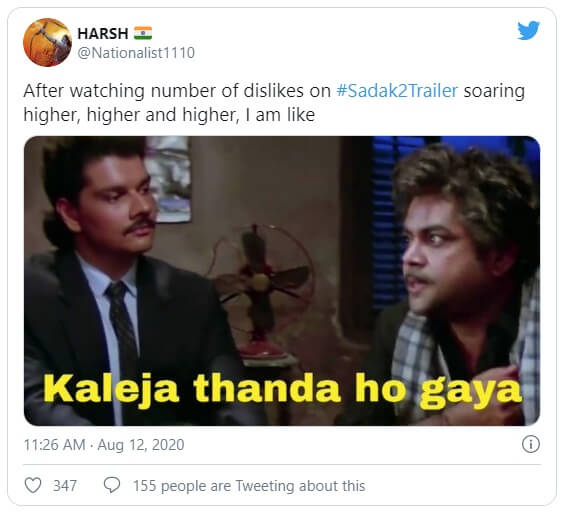Click the 347 likes count
Screen dimensions: 563x516
click(x=65, y=485)
